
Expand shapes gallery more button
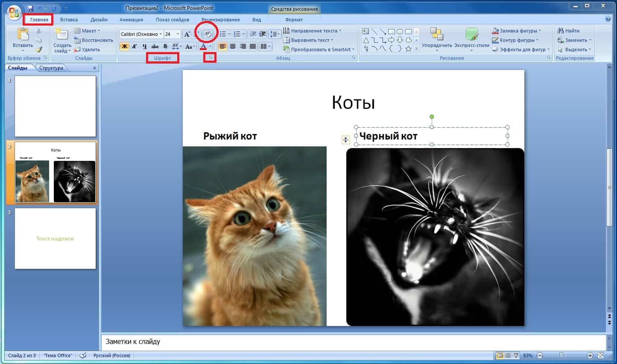pyautogui.click(x=417, y=50)
